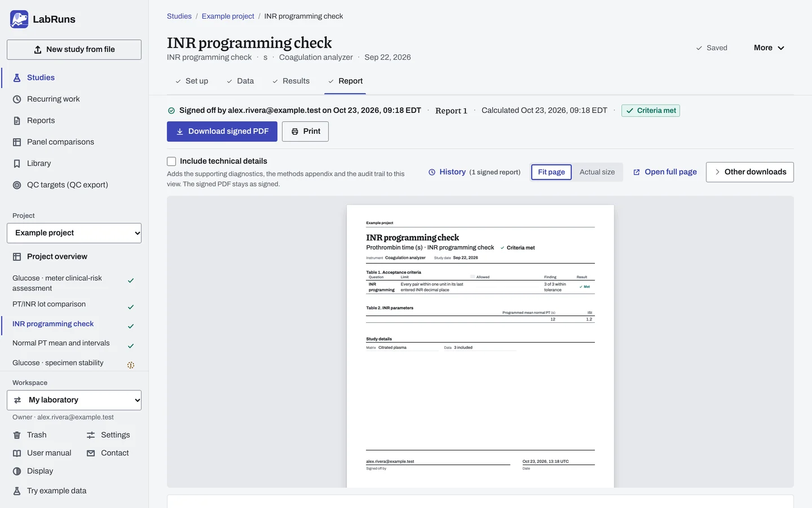Viewport: 812px width, 508px height.
Task: Download the signed PDF
Action: [x=222, y=132]
